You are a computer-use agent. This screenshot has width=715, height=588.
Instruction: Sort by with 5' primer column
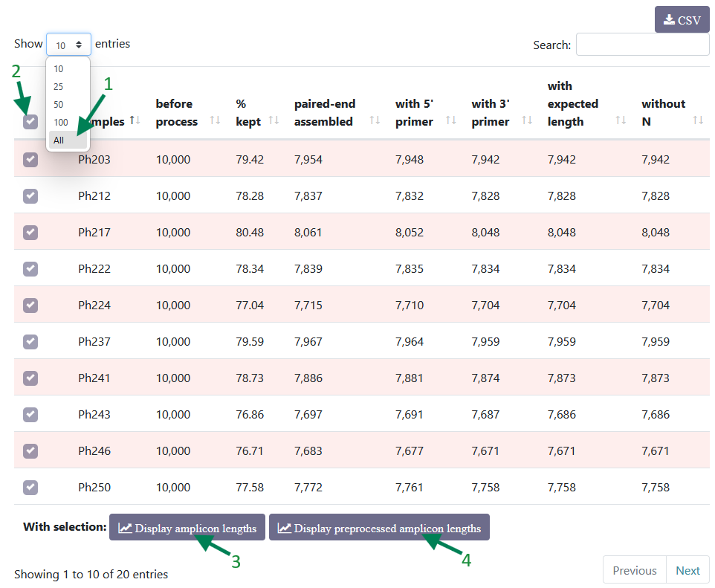coord(451,120)
